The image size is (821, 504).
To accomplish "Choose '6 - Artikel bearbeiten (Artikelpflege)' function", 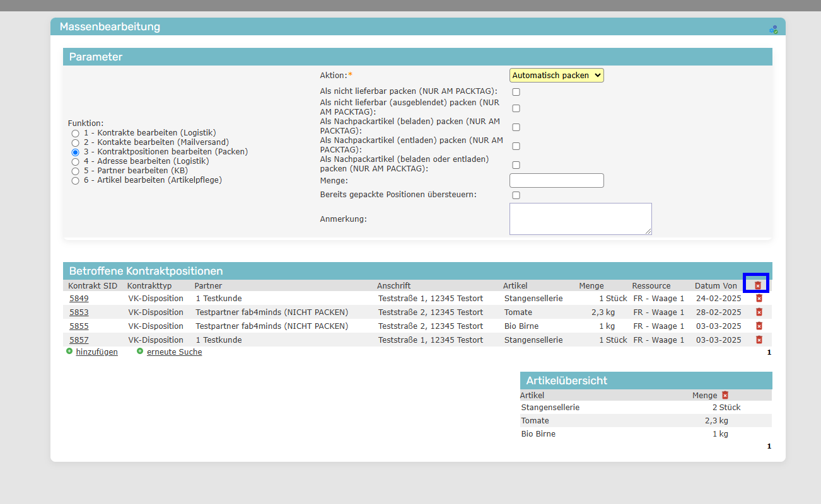I will point(75,181).
